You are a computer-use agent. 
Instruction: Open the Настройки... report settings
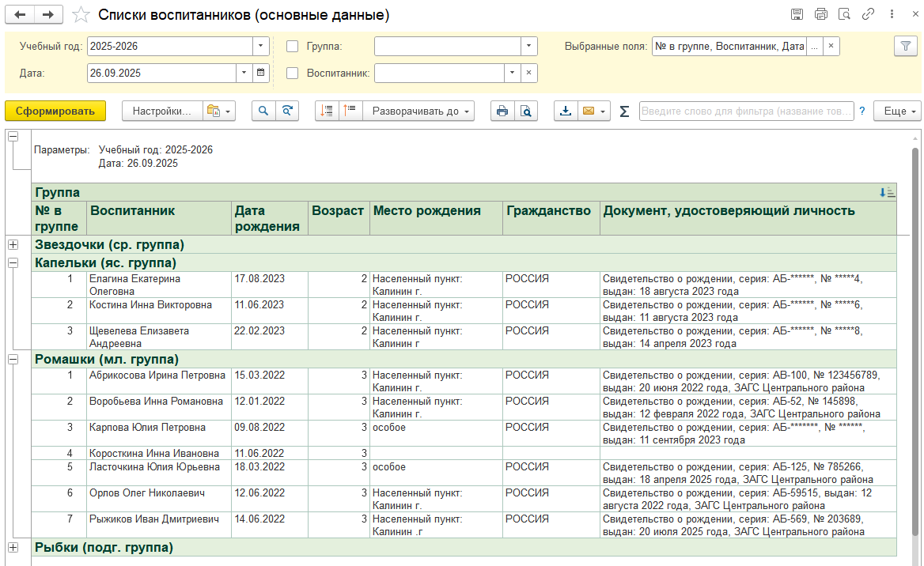click(161, 111)
